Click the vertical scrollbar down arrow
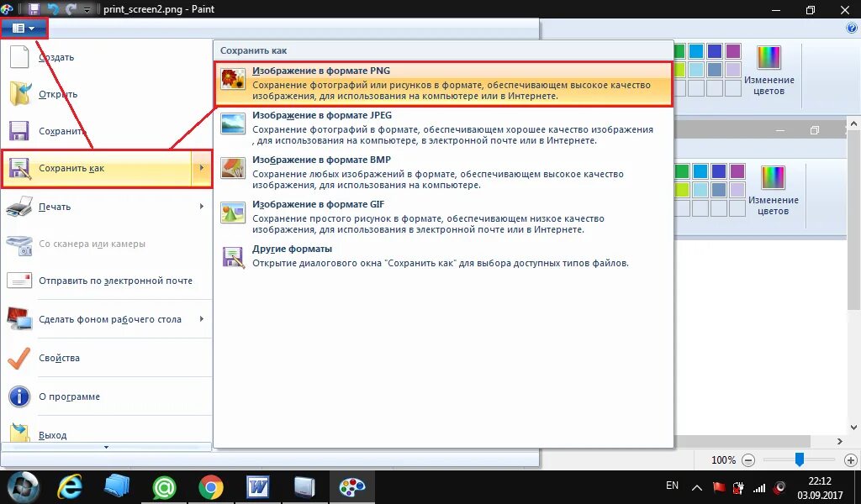Viewport: 861px width, 504px height. 853,428
